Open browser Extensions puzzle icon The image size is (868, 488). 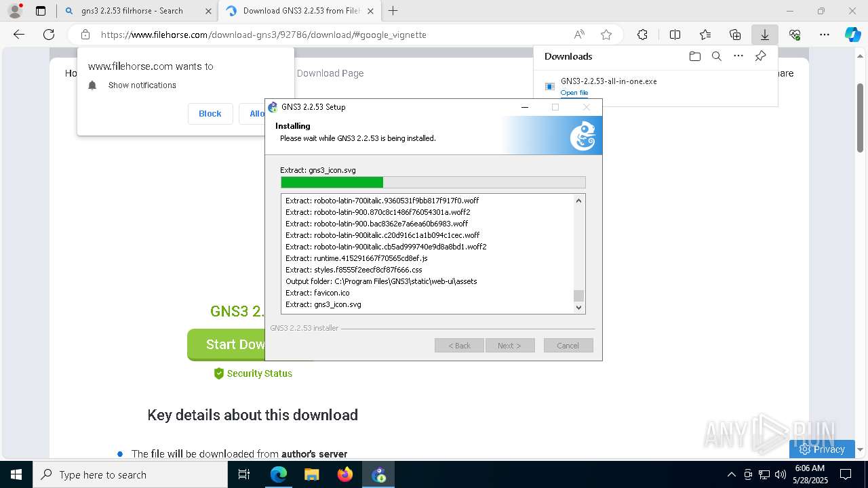coord(642,35)
